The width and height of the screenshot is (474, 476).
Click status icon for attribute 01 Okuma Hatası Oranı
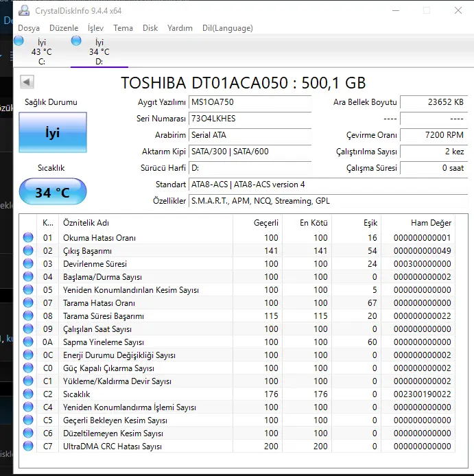pyautogui.click(x=28, y=237)
